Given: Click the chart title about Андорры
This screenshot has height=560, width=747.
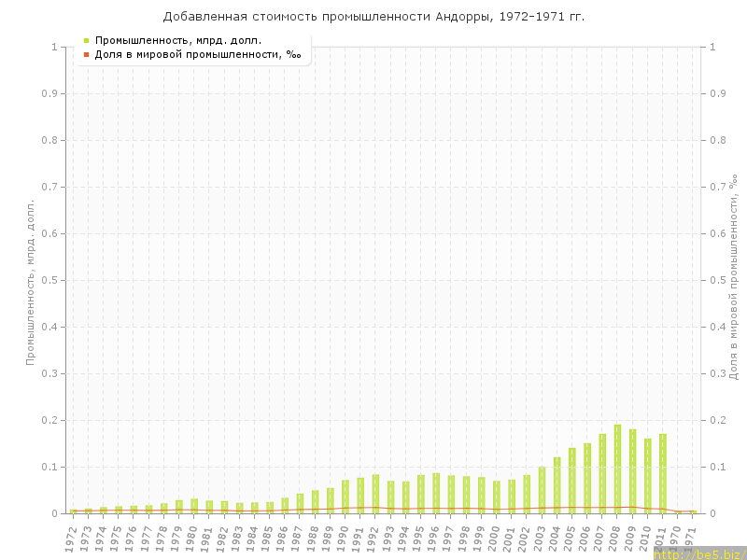Looking at the screenshot, I should pos(373,17).
